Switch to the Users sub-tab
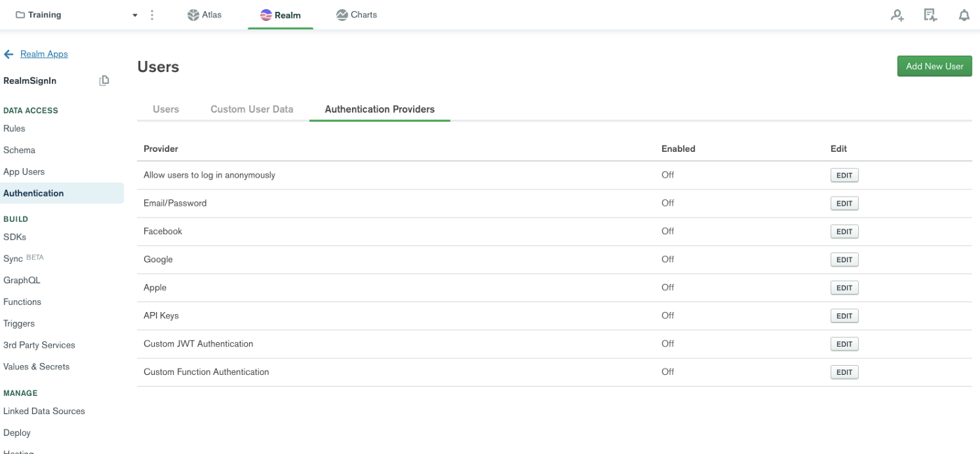This screenshot has width=980, height=454. click(x=166, y=109)
